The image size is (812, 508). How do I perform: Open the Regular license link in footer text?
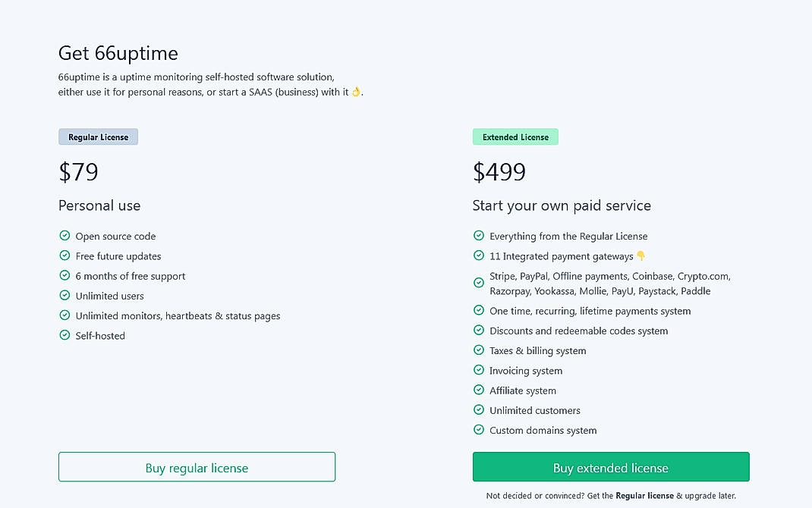point(645,495)
